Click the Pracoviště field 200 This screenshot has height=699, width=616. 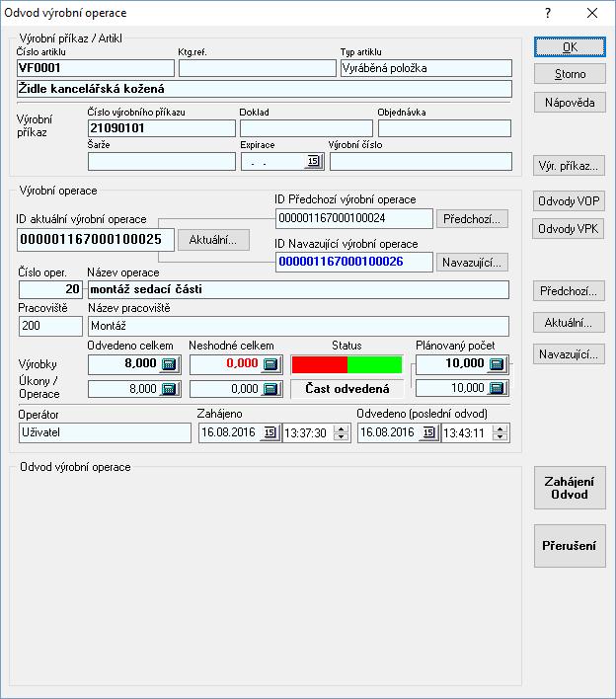[50, 327]
